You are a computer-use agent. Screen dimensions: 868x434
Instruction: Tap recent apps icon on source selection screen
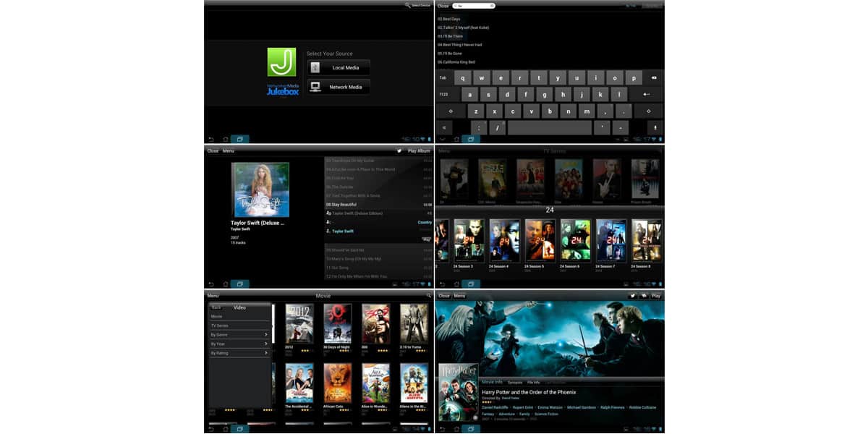(x=239, y=139)
